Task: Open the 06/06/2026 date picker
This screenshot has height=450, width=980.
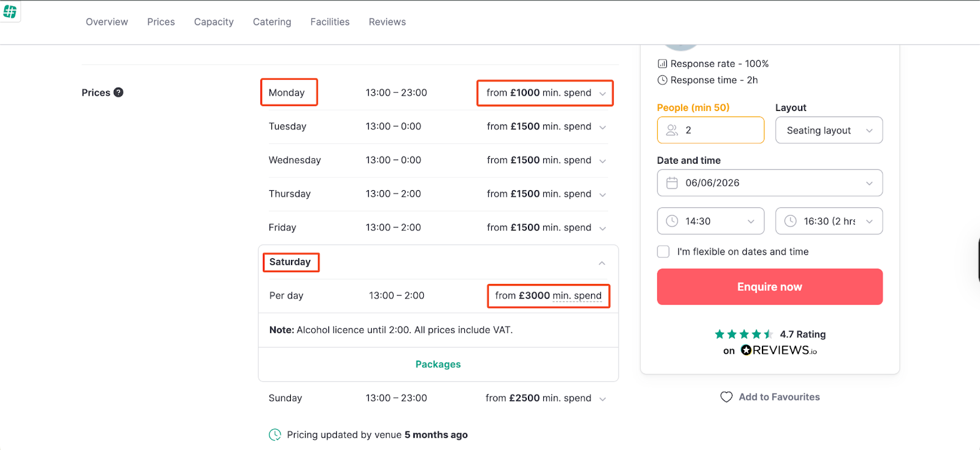Action: tap(769, 183)
